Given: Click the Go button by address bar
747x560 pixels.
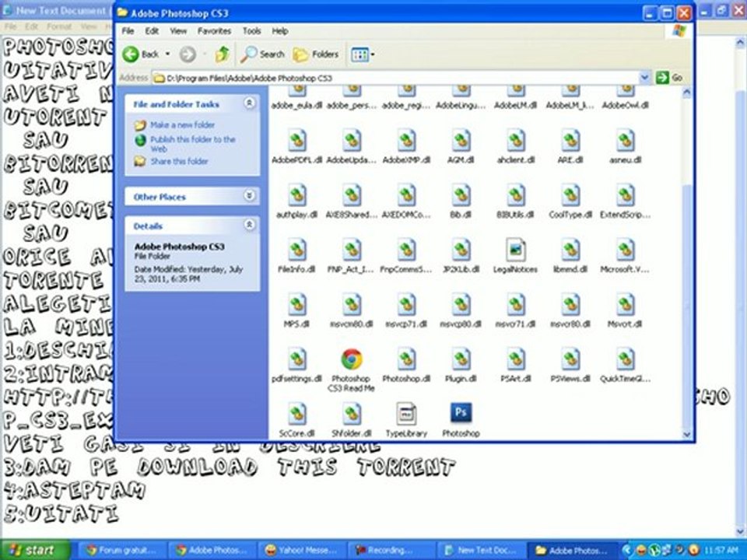Looking at the screenshot, I should point(670,77).
